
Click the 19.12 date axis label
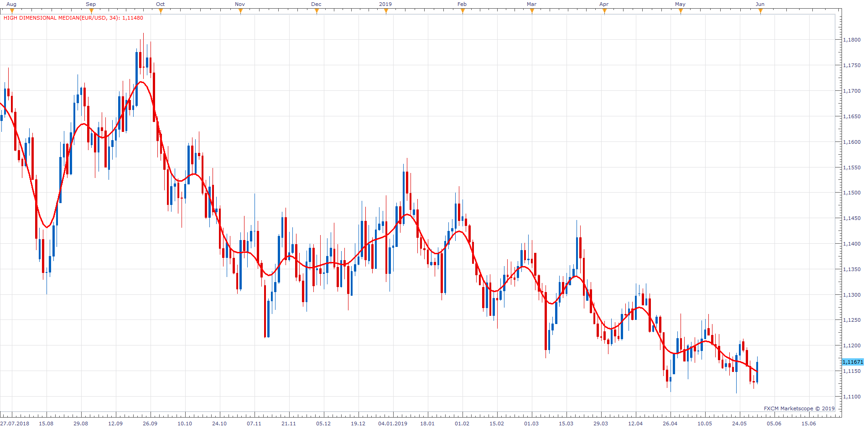[x=358, y=424]
